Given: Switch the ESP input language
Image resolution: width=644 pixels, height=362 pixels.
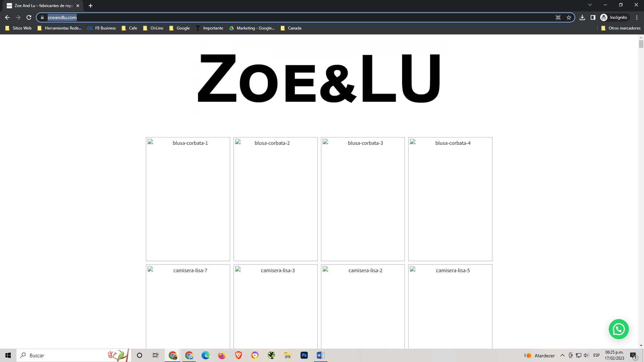Looking at the screenshot, I should coord(596,355).
